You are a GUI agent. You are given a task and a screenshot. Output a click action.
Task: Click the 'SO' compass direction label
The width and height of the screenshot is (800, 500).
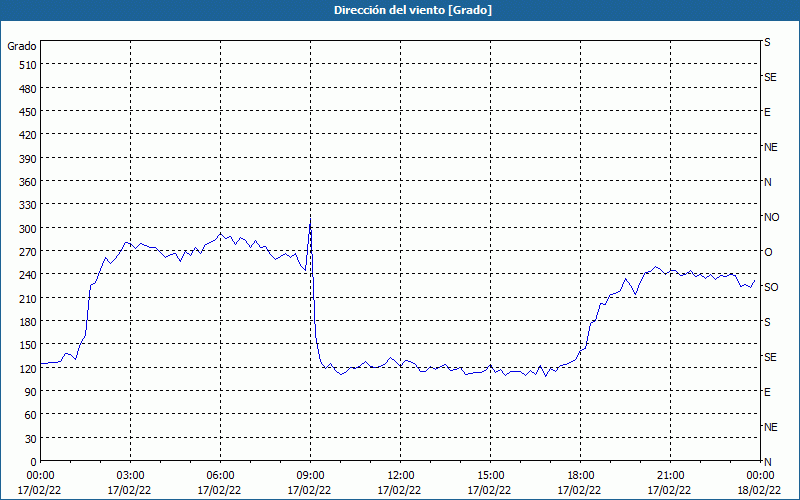pos(771,287)
